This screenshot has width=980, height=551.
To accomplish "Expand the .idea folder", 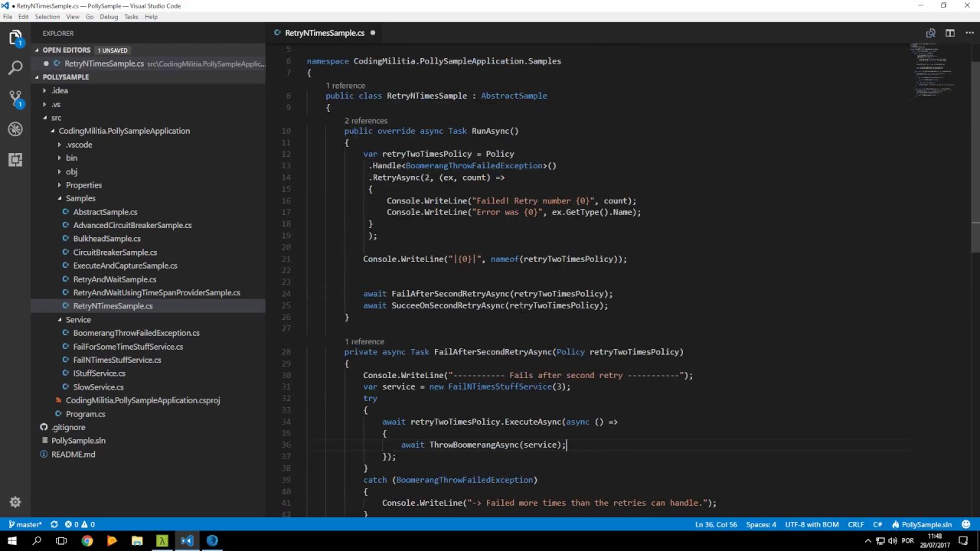I will (60, 90).
